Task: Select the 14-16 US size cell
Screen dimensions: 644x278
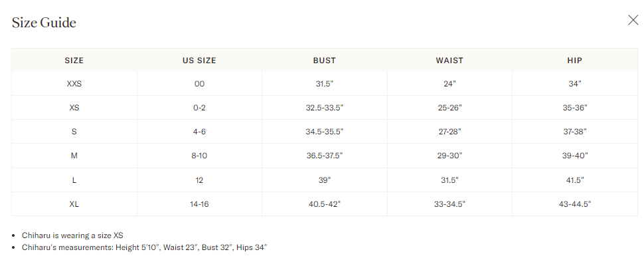Action: [x=199, y=204]
